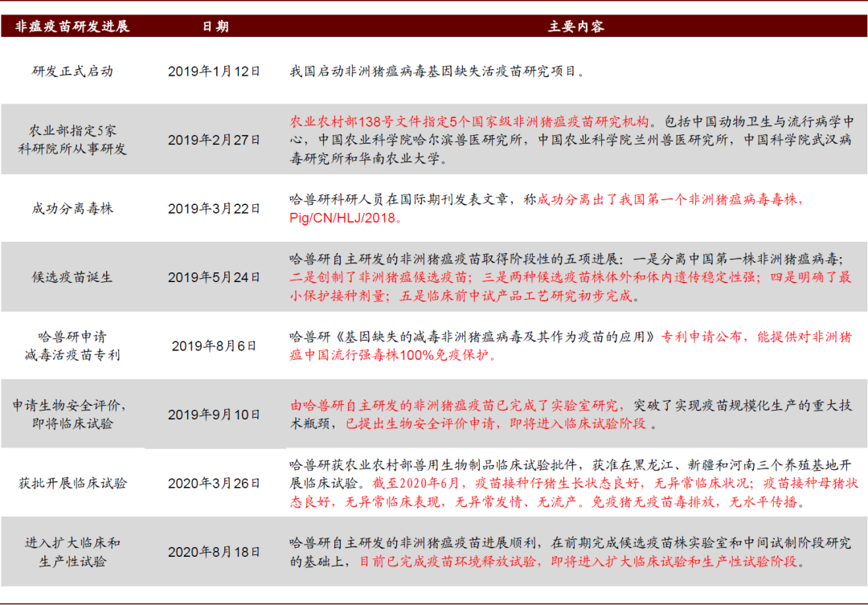Screen dimensions: 868x605
Task: Click date '2019年1月12日'
Action: 214,72
